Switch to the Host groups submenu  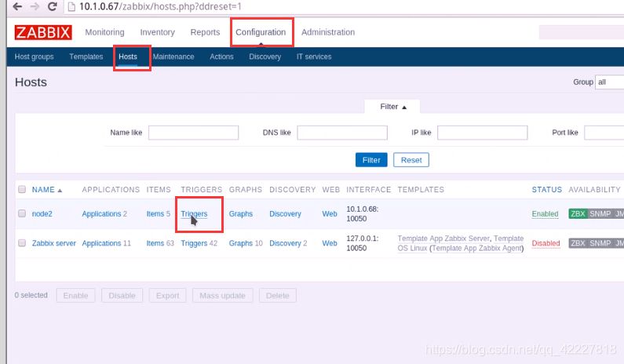pyautogui.click(x=35, y=56)
